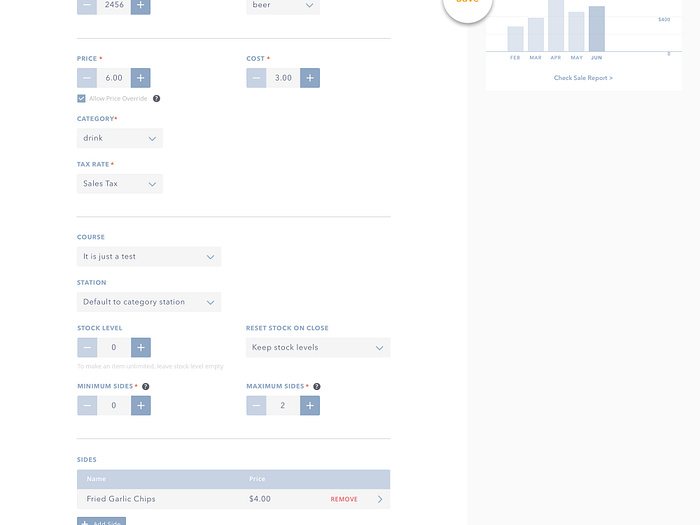Click the JUN bar in sales chart
This screenshot has height=525, width=700.
(596, 29)
